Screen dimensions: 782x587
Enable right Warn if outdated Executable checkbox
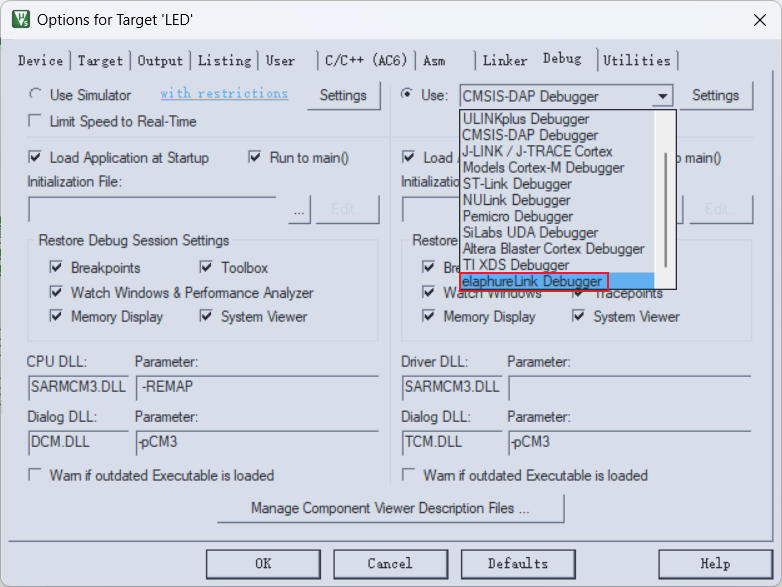point(408,474)
